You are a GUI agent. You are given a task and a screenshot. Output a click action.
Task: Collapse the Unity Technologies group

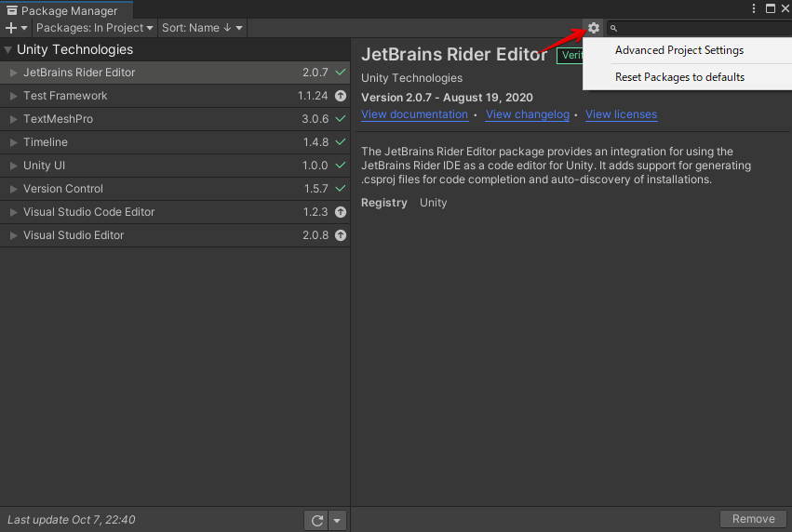click(7, 49)
